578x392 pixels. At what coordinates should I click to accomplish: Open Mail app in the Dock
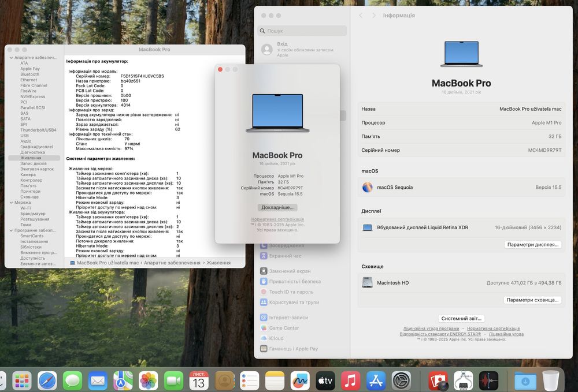pyautogui.click(x=98, y=380)
